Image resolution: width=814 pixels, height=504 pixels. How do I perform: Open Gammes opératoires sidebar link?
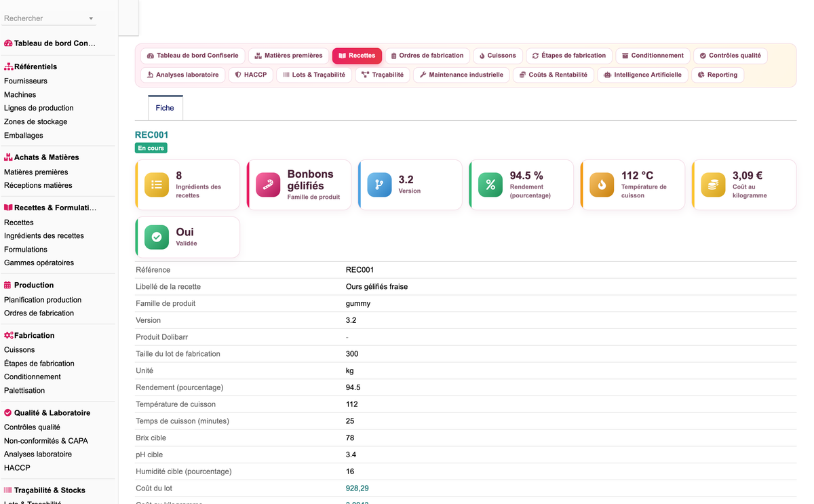(x=39, y=263)
